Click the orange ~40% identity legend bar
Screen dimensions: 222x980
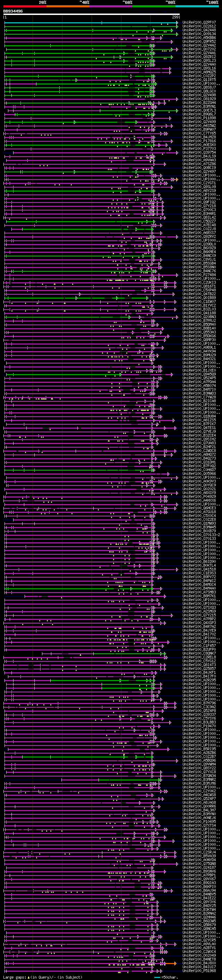pos(68,6)
